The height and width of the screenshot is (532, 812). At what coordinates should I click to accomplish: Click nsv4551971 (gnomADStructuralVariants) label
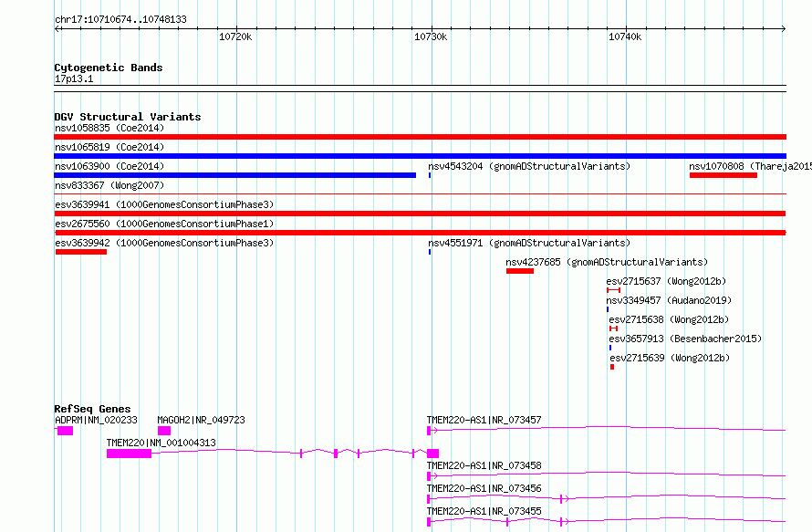pyautogui.click(x=529, y=243)
